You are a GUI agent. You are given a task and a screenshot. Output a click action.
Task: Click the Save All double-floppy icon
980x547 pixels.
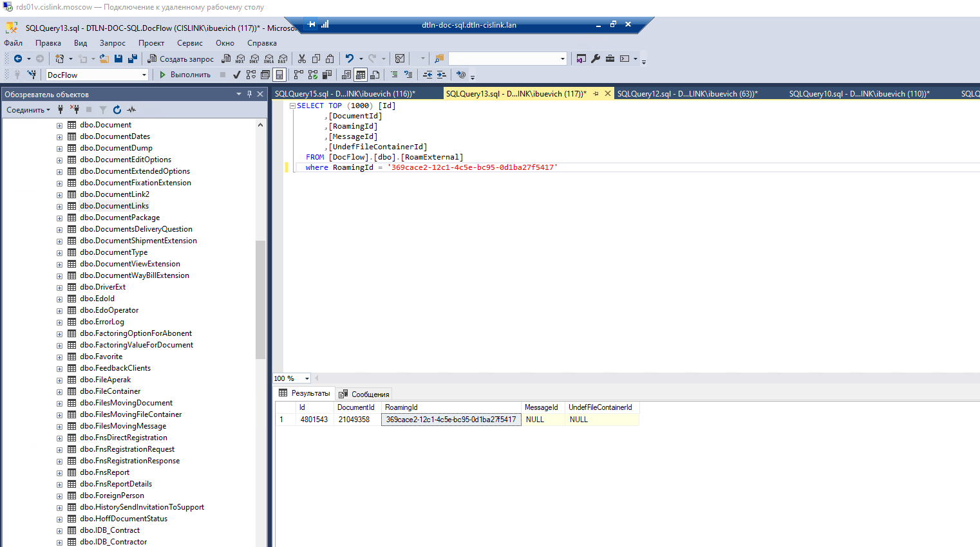pyautogui.click(x=133, y=59)
